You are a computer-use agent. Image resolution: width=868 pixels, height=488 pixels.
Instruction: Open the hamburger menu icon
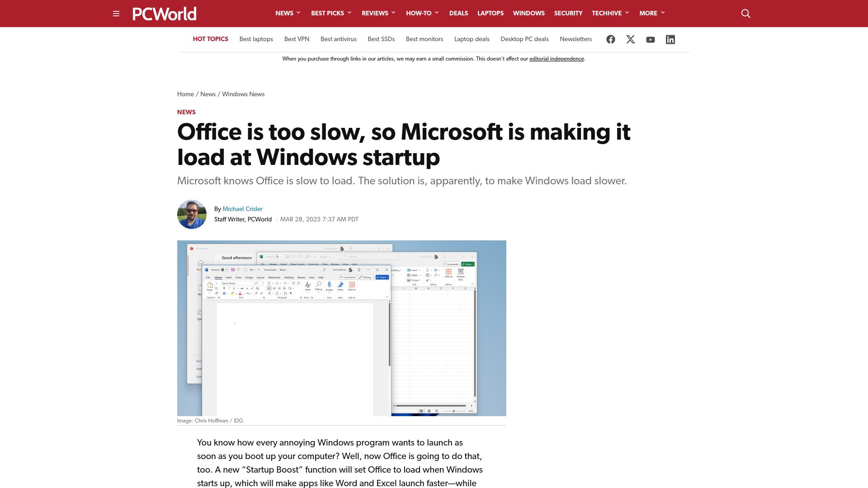[x=116, y=14]
